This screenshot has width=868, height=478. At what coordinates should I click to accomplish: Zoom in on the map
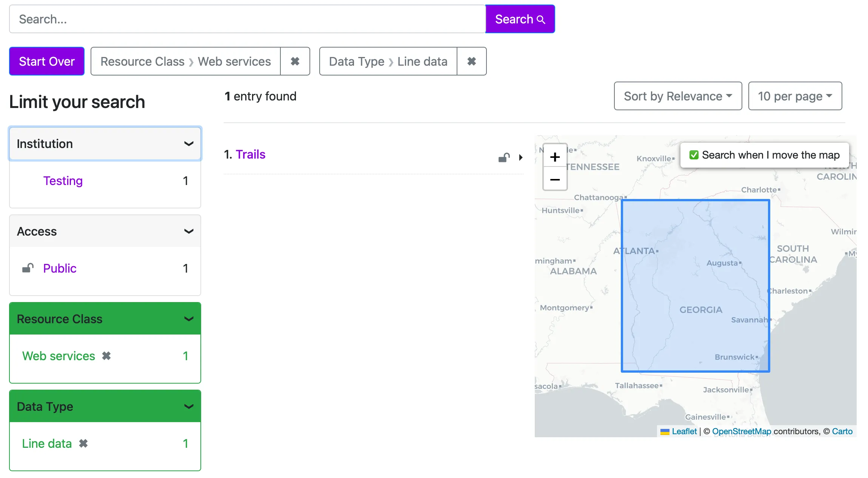554,157
